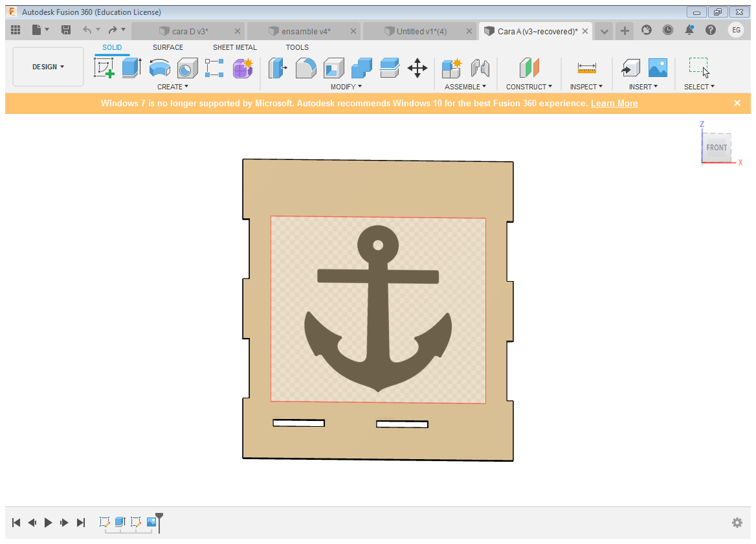The image size is (756, 544).
Task: Click the Offset Face tool icon
Action: (390, 68)
